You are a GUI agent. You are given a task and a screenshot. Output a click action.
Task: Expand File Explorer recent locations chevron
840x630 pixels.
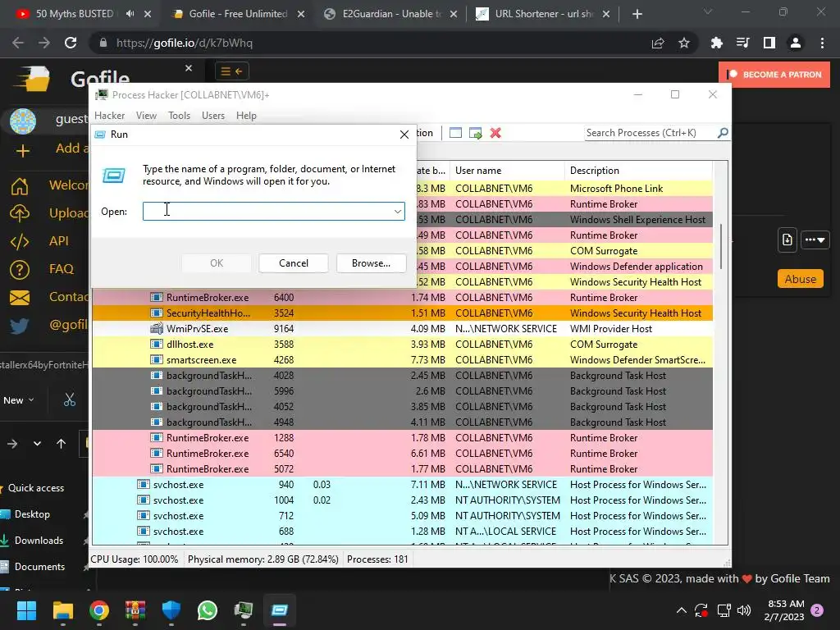pyautogui.click(x=37, y=444)
